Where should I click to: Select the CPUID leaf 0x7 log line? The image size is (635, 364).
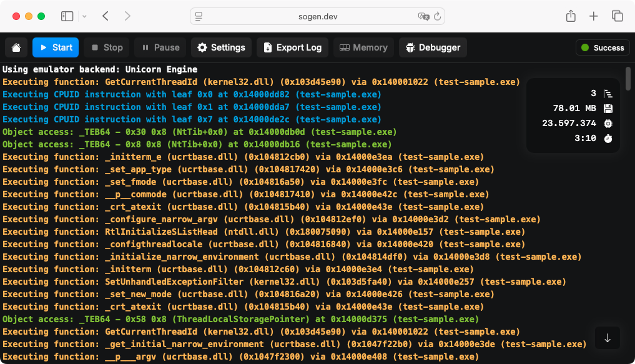tap(192, 119)
